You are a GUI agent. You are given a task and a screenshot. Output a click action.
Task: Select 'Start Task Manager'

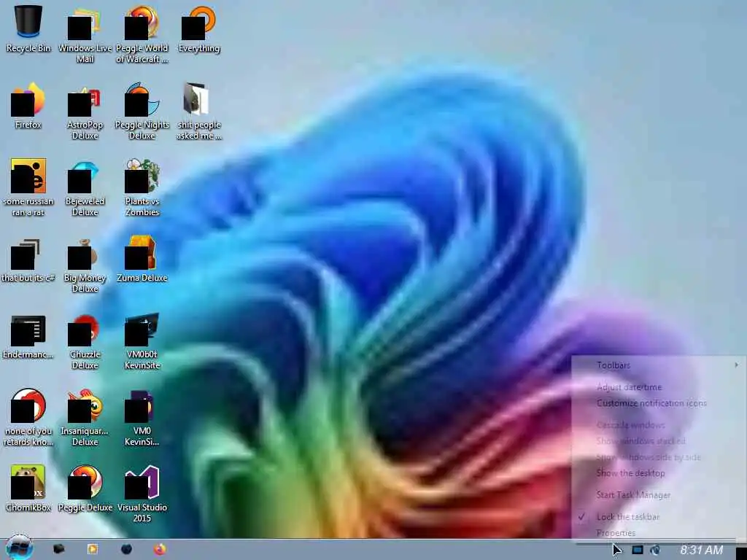[659, 495]
